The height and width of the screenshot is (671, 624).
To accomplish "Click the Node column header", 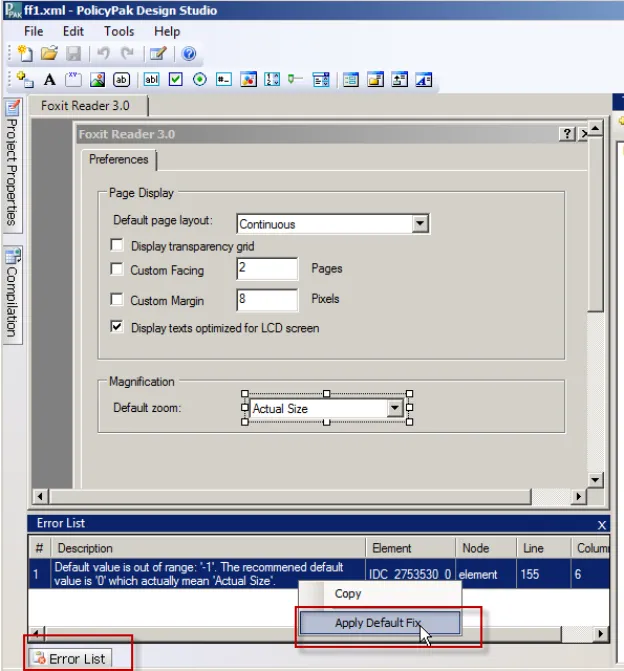I will [x=486, y=548].
